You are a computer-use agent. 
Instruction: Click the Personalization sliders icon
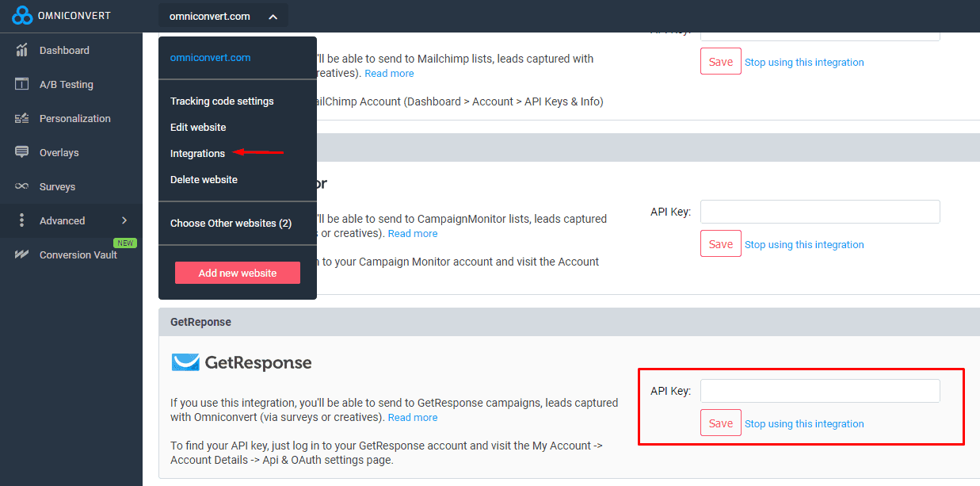click(x=22, y=118)
